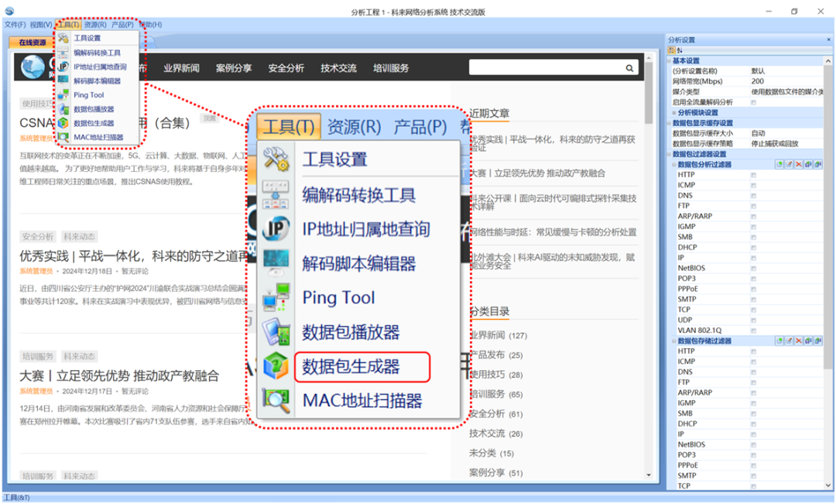The width and height of the screenshot is (836, 504).
Task: Click inside the webpage search input field
Action: tap(542, 68)
